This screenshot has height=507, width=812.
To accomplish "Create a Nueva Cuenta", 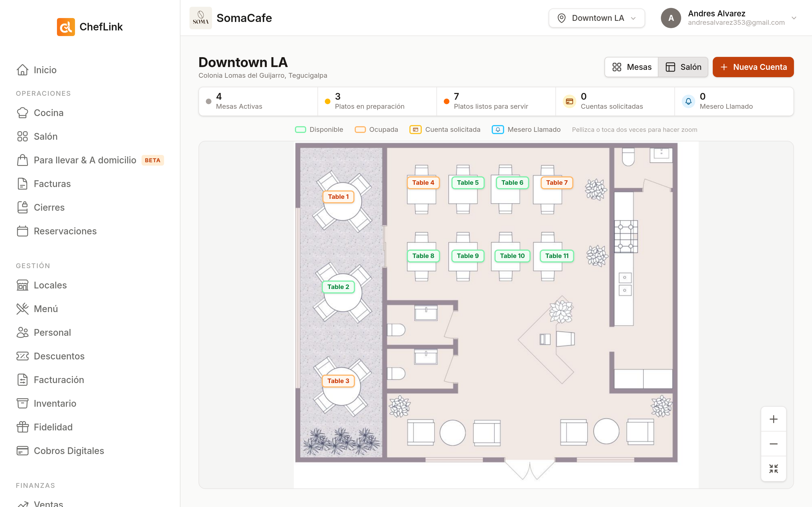I will (753, 67).
